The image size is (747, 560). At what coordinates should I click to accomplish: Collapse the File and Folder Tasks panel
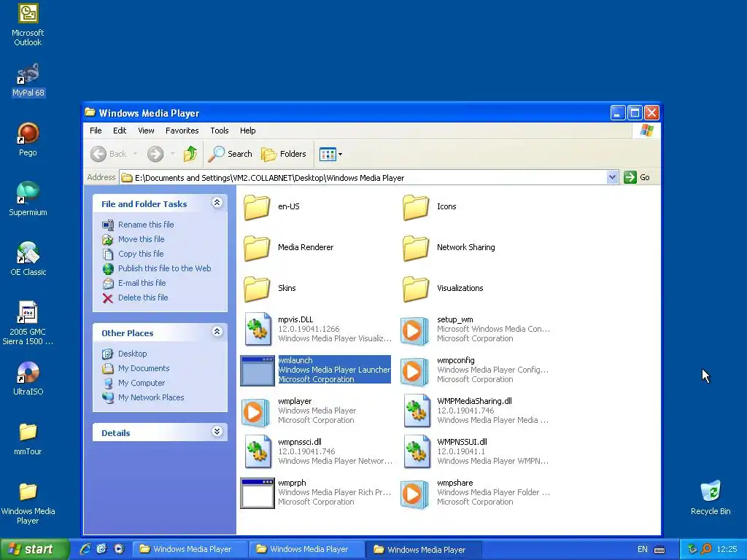[x=217, y=203]
